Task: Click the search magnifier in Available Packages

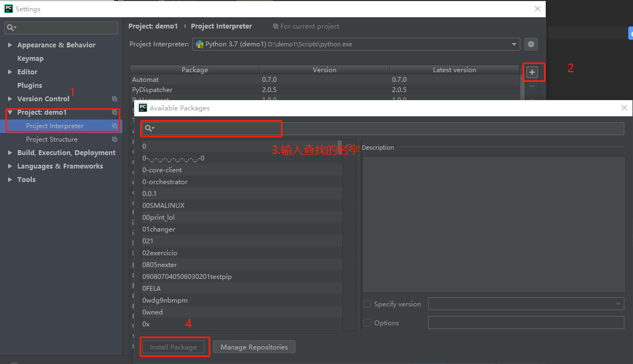Action: [149, 128]
